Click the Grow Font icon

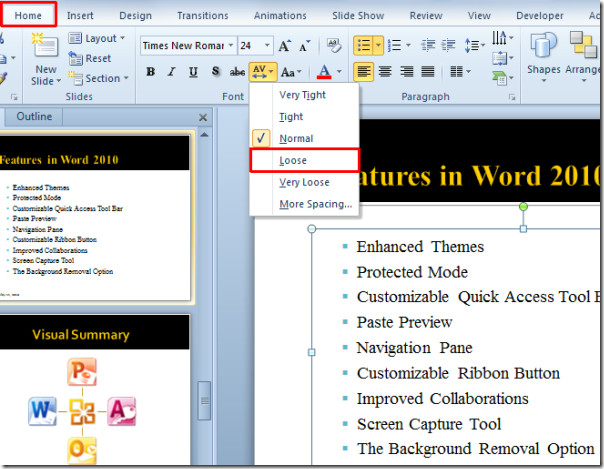click(x=285, y=46)
